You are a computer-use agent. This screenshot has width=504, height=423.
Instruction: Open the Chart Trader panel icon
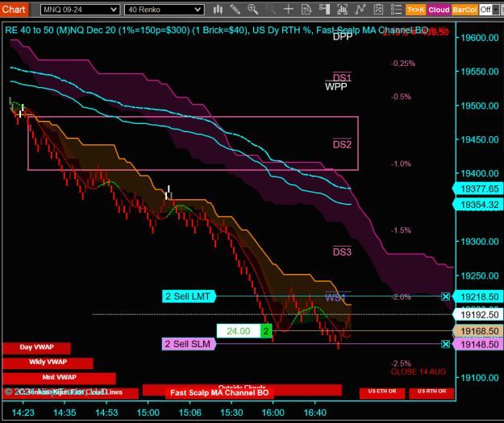325,10
